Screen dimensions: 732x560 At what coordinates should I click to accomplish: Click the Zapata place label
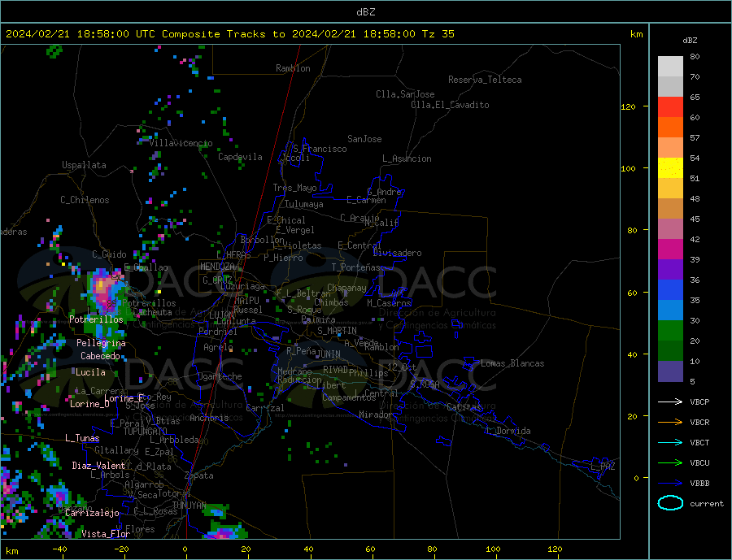(x=199, y=475)
